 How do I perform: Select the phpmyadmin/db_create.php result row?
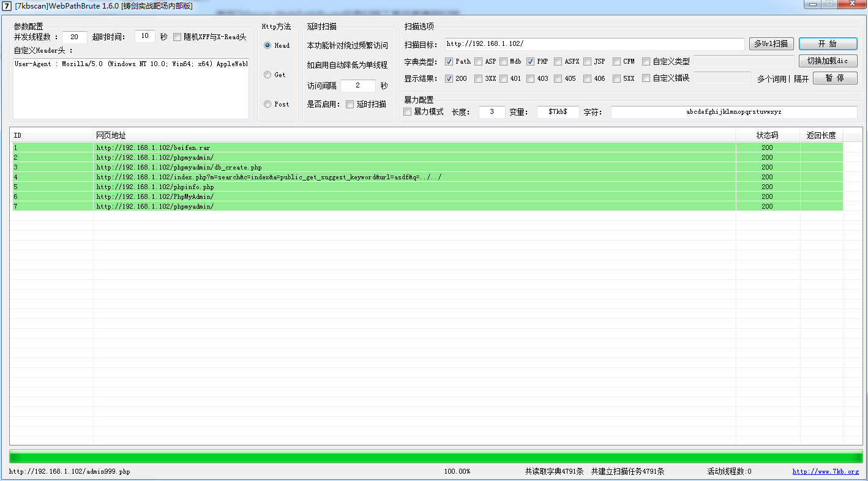click(x=427, y=167)
